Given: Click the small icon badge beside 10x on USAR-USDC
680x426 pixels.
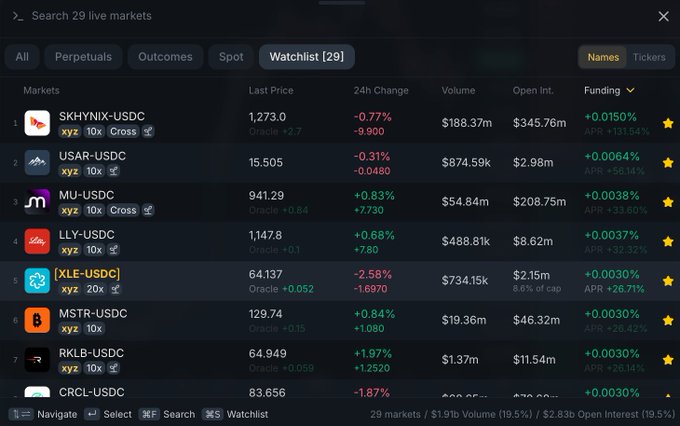Looking at the screenshot, I should (114, 171).
